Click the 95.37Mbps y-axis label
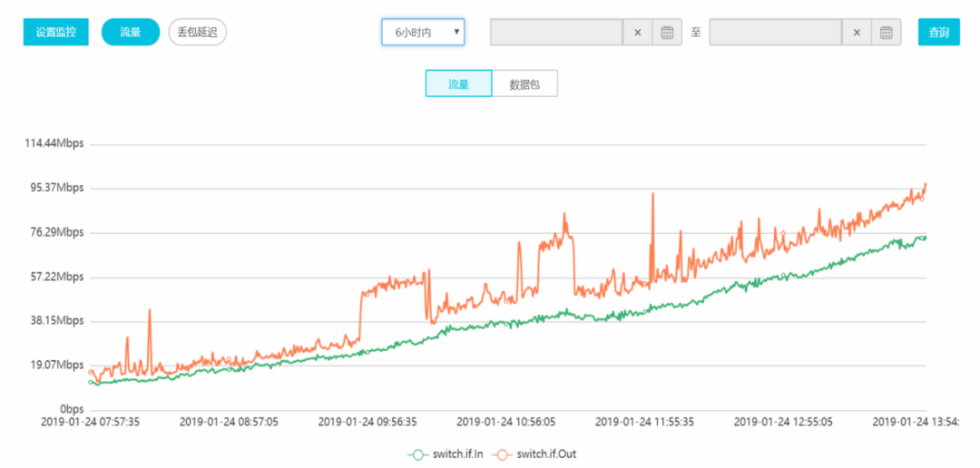Viewport: 980px width, 468px height. click(x=54, y=188)
